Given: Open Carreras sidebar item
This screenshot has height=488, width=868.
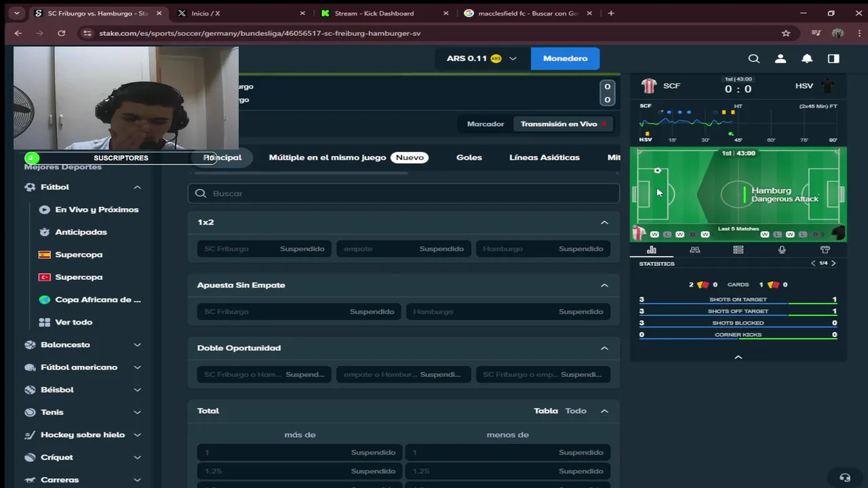Looking at the screenshot, I should click(x=60, y=480).
